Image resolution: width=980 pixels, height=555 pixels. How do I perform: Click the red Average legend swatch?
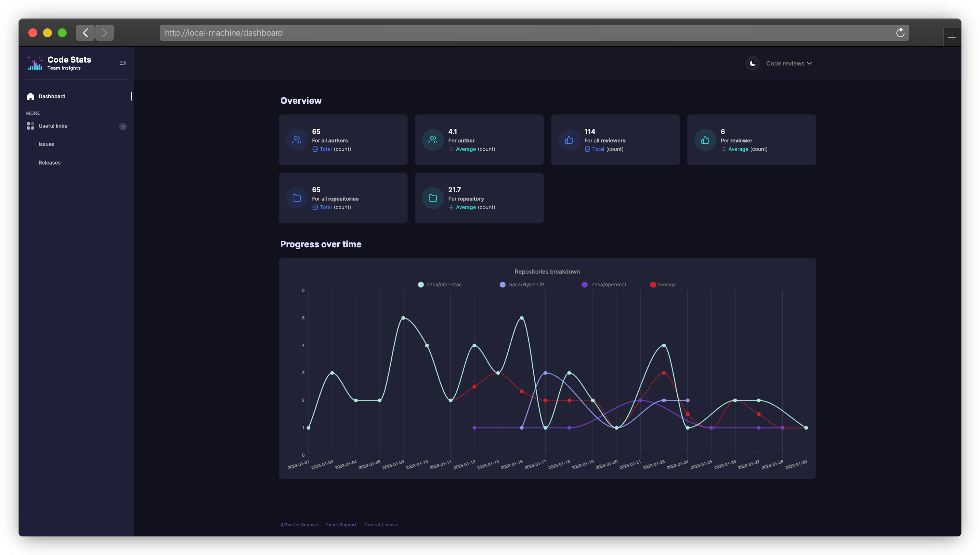(x=653, y=285)
